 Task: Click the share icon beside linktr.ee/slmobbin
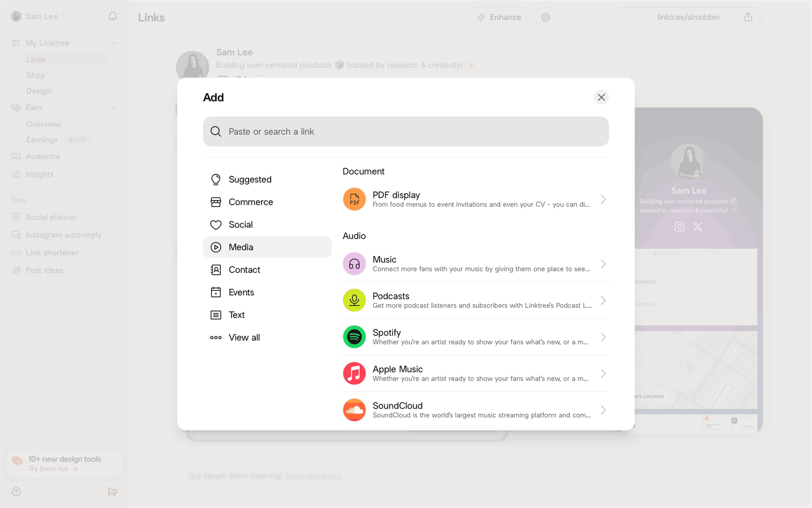click(x=748, y=17)
